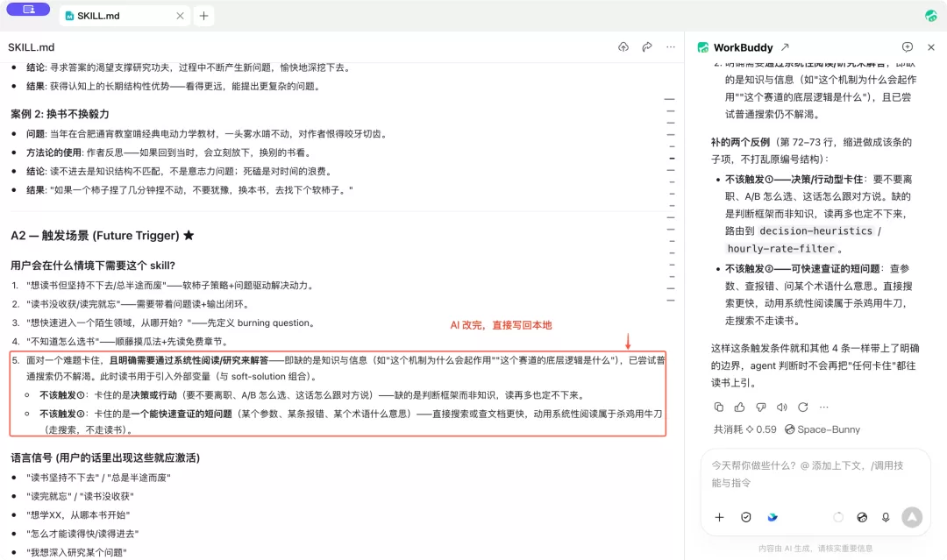Click 'decision-heuristics' code text in chat
This screenshot has width=947, height=560.
tap(816, 231)
